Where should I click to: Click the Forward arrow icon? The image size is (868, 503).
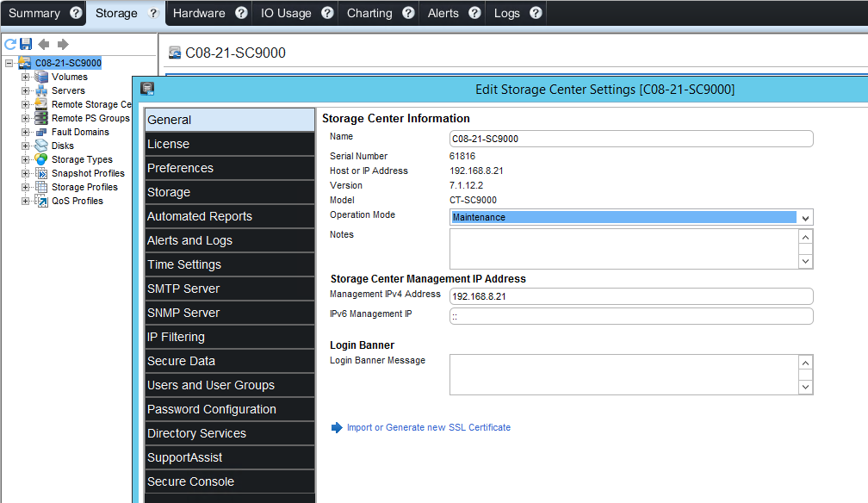coord(63,44)
